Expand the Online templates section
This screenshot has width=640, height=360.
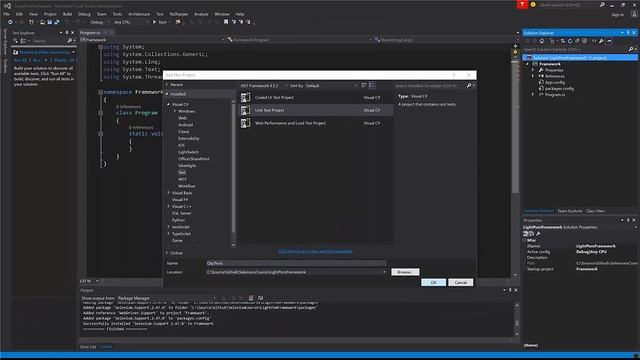pos(167,253)
